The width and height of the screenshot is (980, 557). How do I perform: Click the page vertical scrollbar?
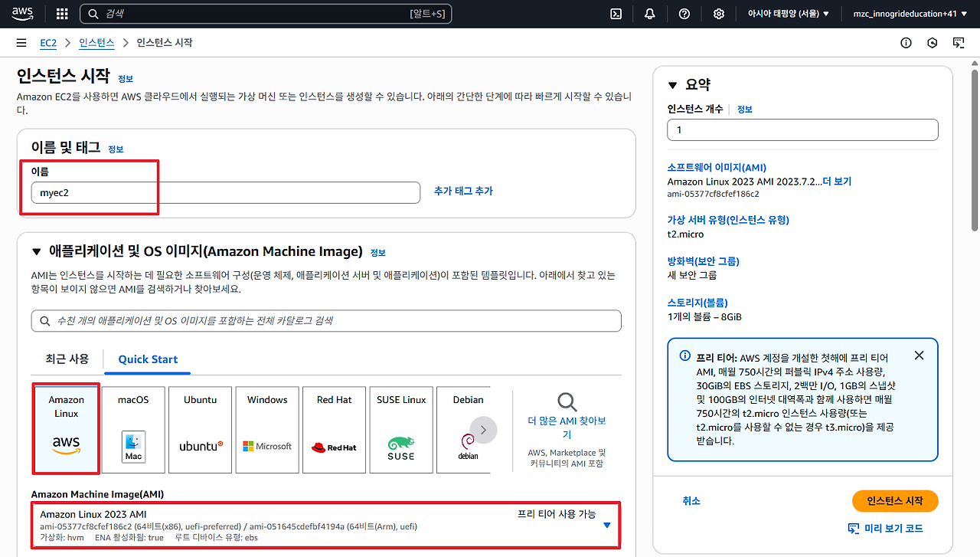[975, 149]
